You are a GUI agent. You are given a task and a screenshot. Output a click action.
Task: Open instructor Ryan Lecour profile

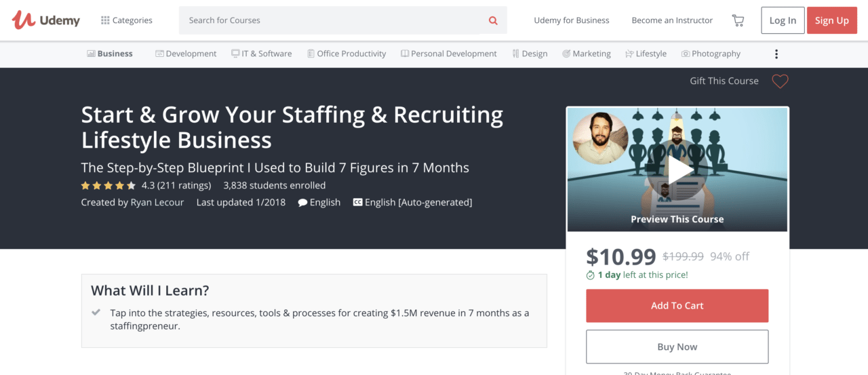(x=157, y=202)
